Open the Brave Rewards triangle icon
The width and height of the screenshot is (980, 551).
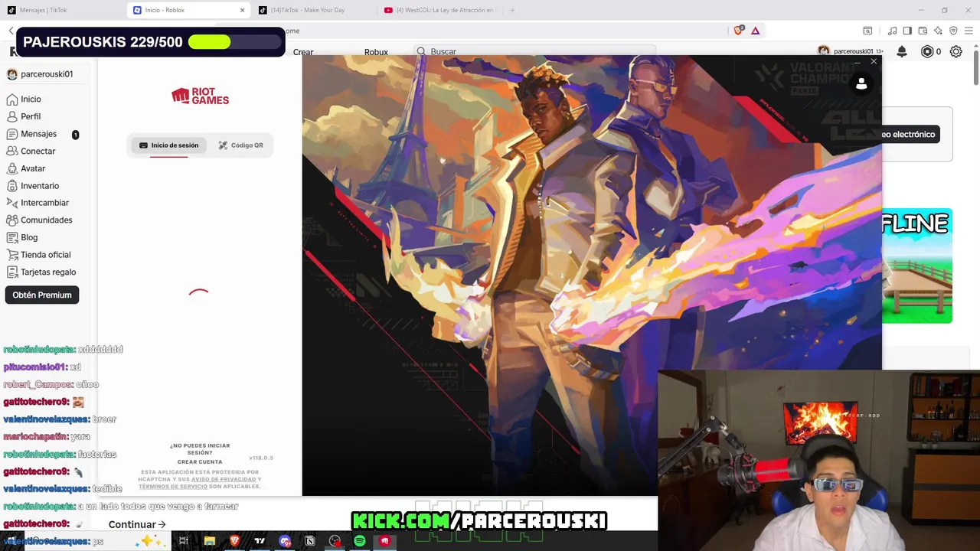click(x=755, y=31)
